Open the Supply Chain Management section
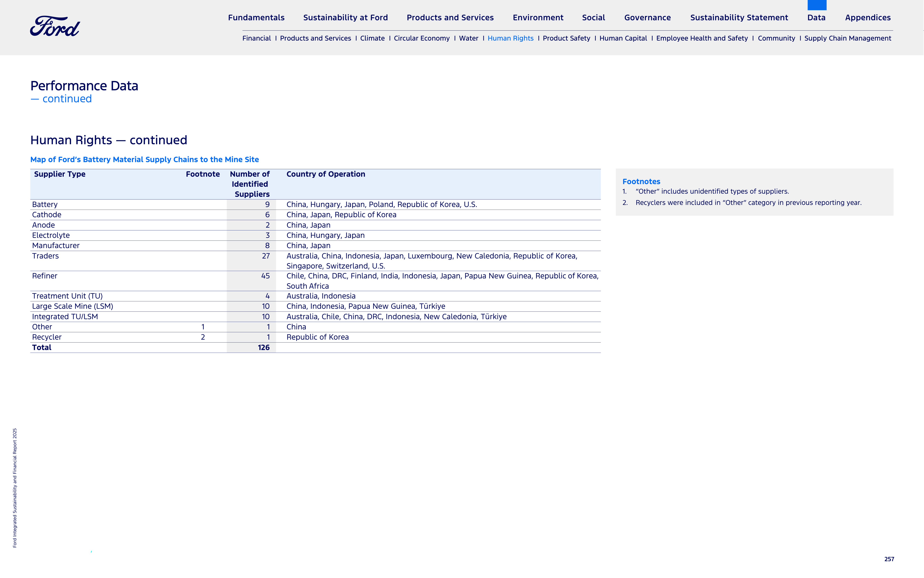This screenshot has height=578, width=924. tap(848, 38)
